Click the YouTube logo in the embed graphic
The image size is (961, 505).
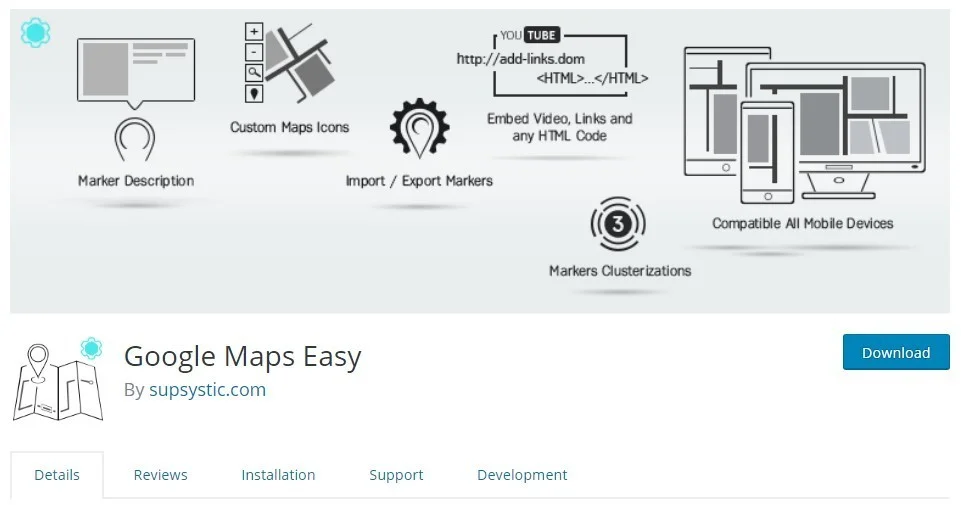530,35
